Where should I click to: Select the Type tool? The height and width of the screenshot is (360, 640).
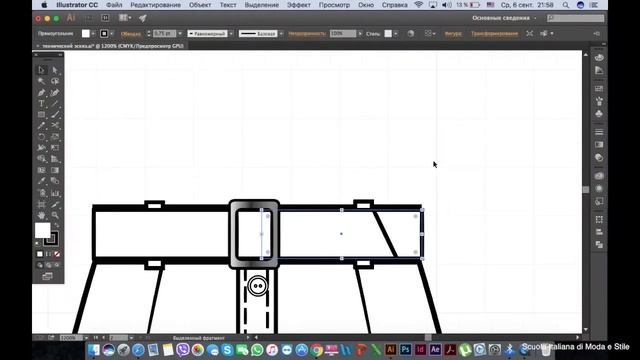[x=42, y=104]
